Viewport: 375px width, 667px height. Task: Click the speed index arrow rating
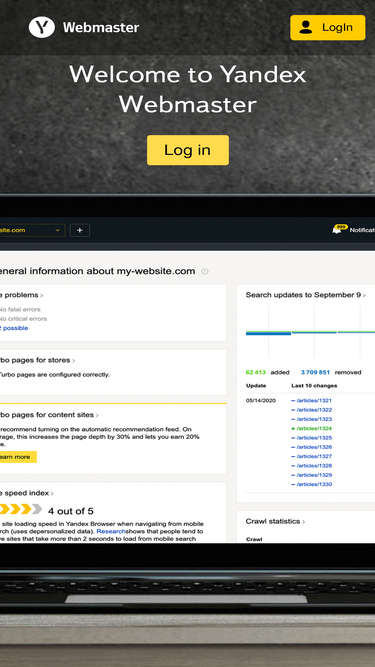point(20,509)
